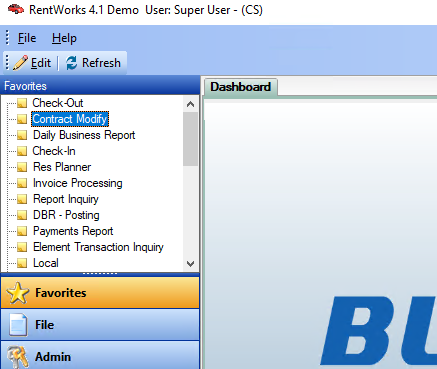Open the Admin navigation pane
This screenshot has width=437, height=369.
[x=100, y=355]
